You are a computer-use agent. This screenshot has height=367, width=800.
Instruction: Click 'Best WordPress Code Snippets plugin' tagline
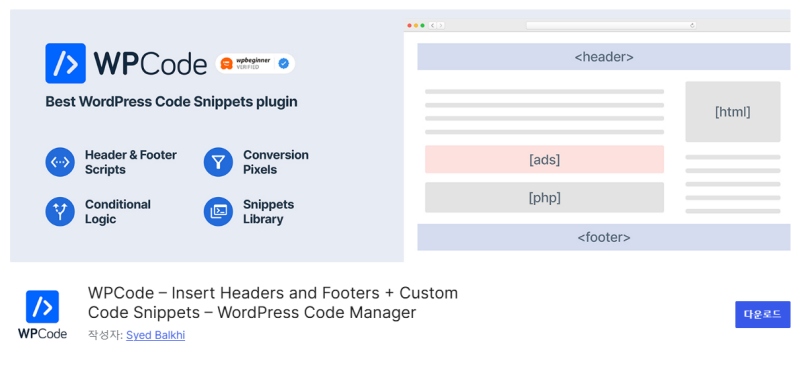[171, 102]
